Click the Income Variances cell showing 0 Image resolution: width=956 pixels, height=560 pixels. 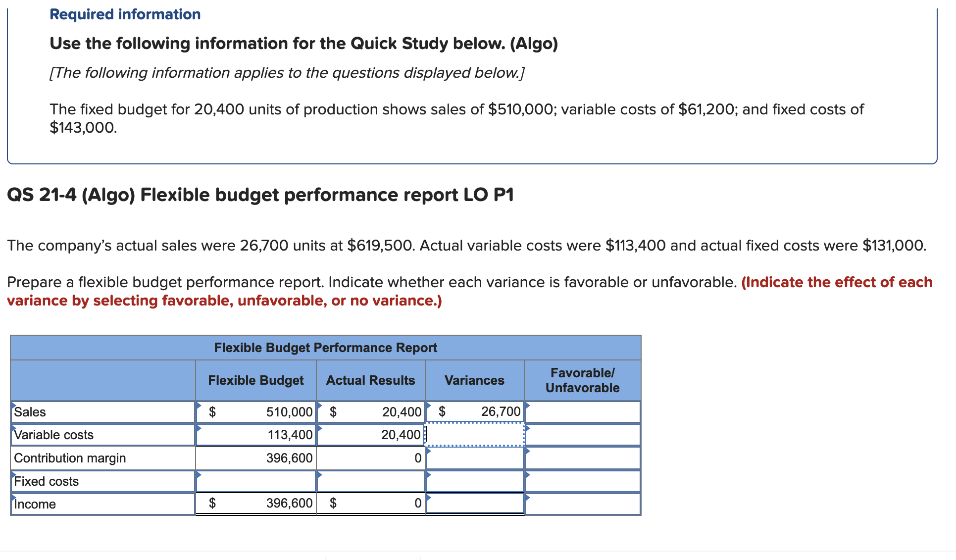[x=474, y=503]
